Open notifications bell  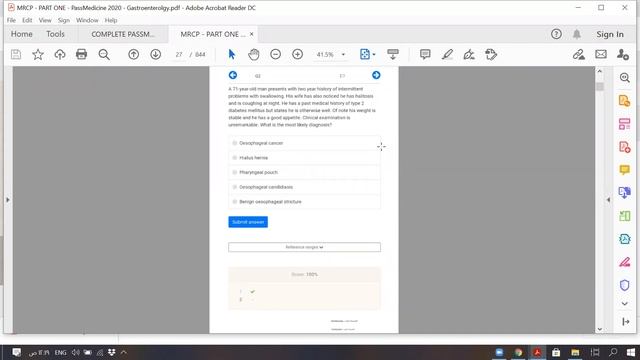pos(577,34)
